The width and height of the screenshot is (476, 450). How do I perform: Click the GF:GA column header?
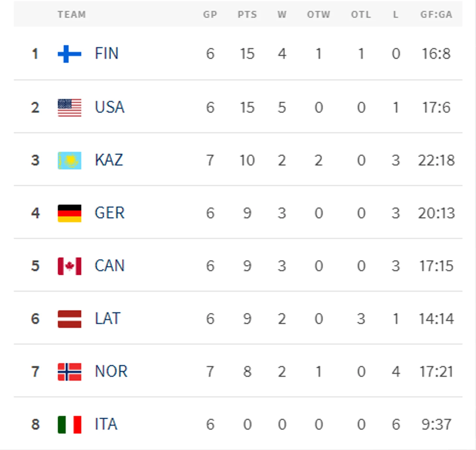(x=436, y=15)
